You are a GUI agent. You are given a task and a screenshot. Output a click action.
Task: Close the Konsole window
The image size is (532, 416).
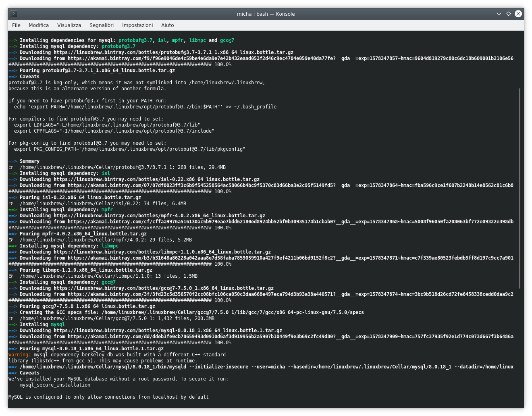tap(518, 14)
